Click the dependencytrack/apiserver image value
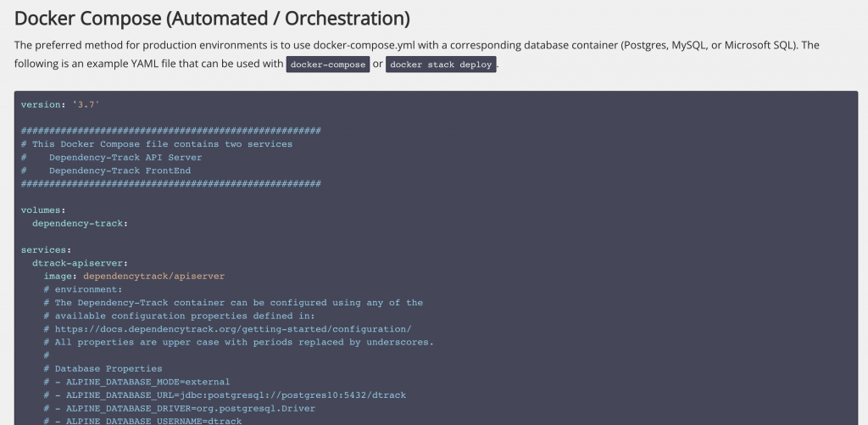This screenshot has height=425, width=868. pyautogui.click(x=153, y=276)
